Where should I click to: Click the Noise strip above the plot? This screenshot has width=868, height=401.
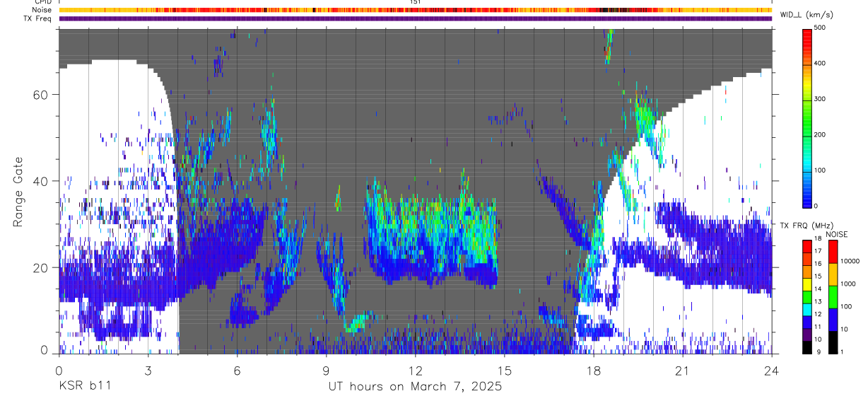coord(415,11)
